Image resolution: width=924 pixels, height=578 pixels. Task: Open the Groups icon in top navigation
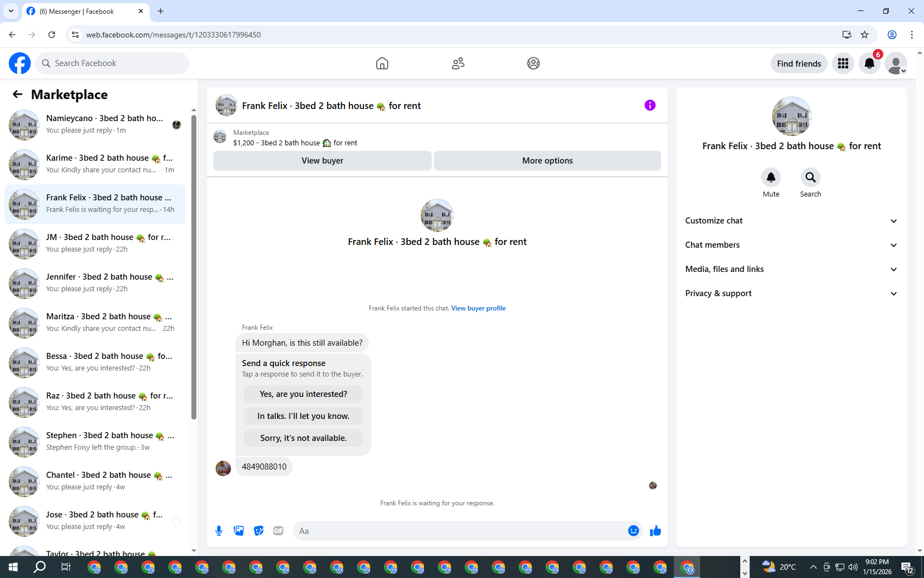click(x=533, y=63)
